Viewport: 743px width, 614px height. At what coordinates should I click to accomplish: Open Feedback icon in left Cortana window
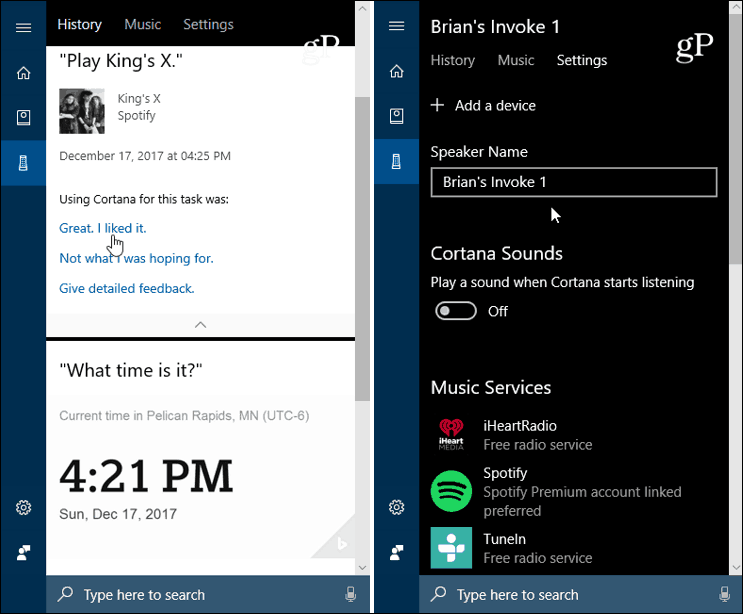click(23, 552)
